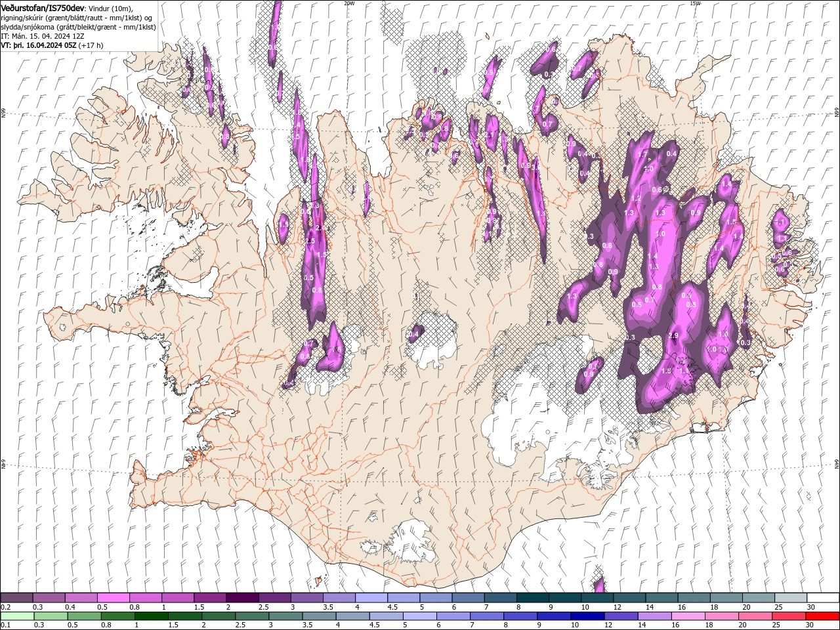Click the 20W longitude label at top
The width and height of the screenshot is (840, 630).
pos(349,3)
